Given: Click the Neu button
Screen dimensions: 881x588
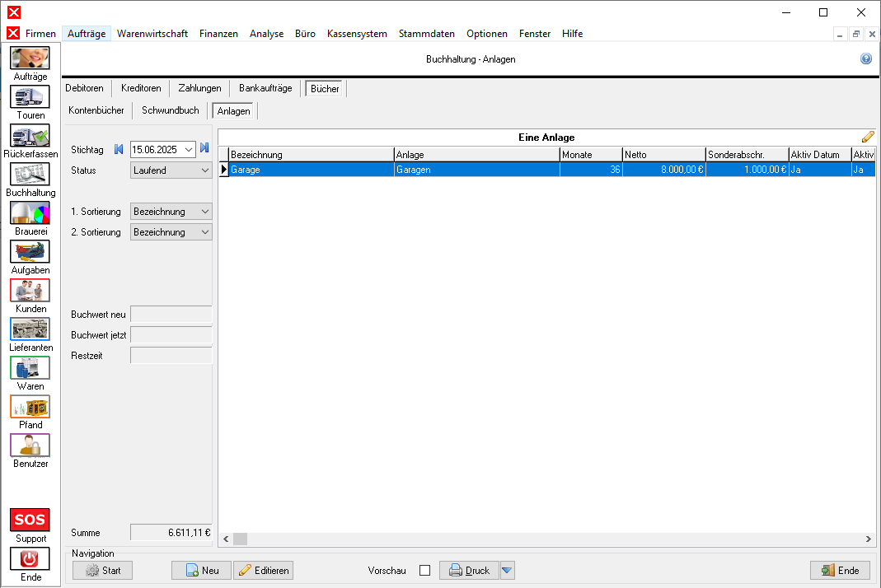Looking at the screenshot, I should [x=201, y=571].
